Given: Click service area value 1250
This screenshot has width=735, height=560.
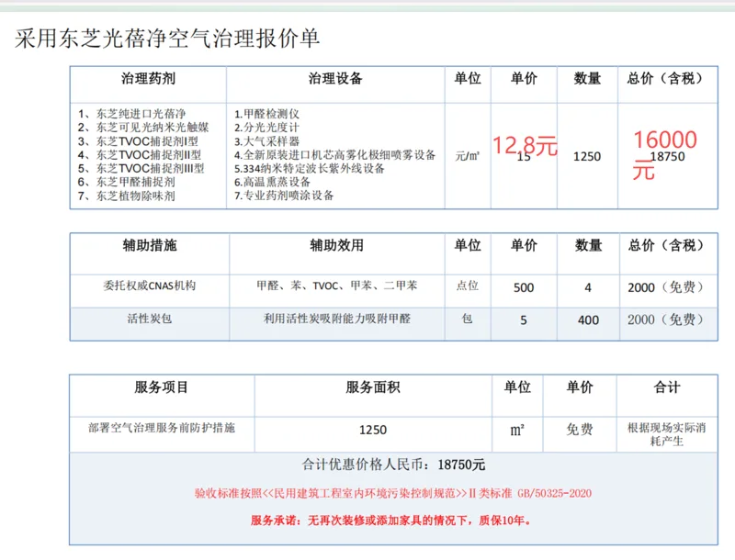Looking at the screenshot, I should click(x=373, y=430).
